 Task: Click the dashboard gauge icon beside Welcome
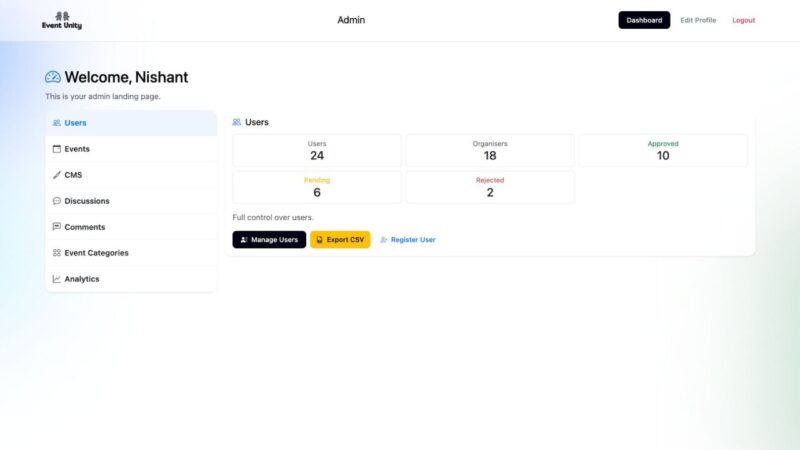pos(53,77)
